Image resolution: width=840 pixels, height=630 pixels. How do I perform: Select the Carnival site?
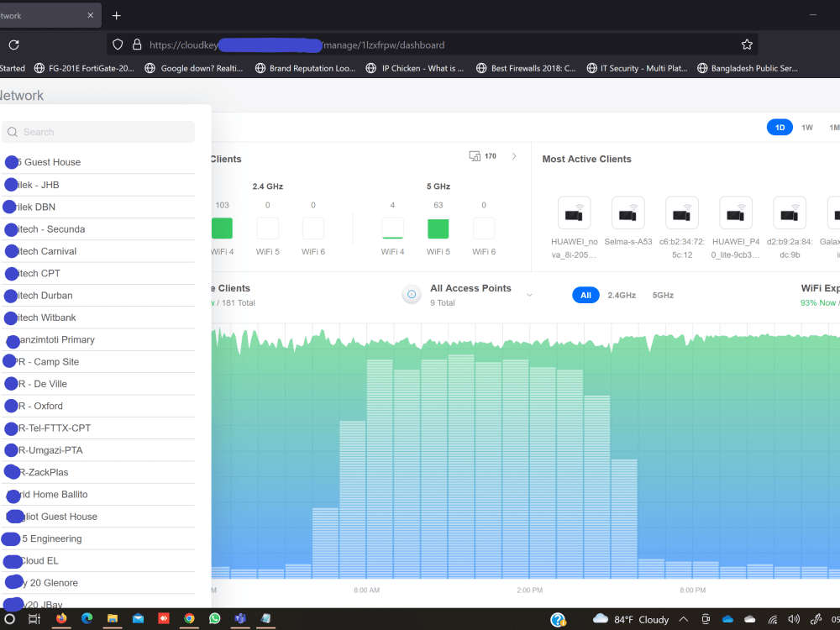98,251
